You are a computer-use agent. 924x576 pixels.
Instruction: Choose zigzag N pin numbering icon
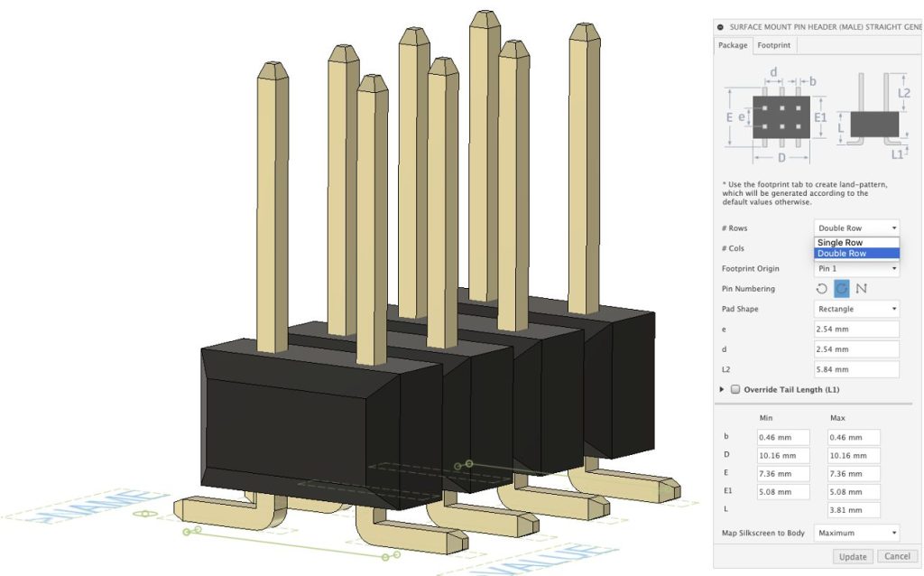point(861,289)
